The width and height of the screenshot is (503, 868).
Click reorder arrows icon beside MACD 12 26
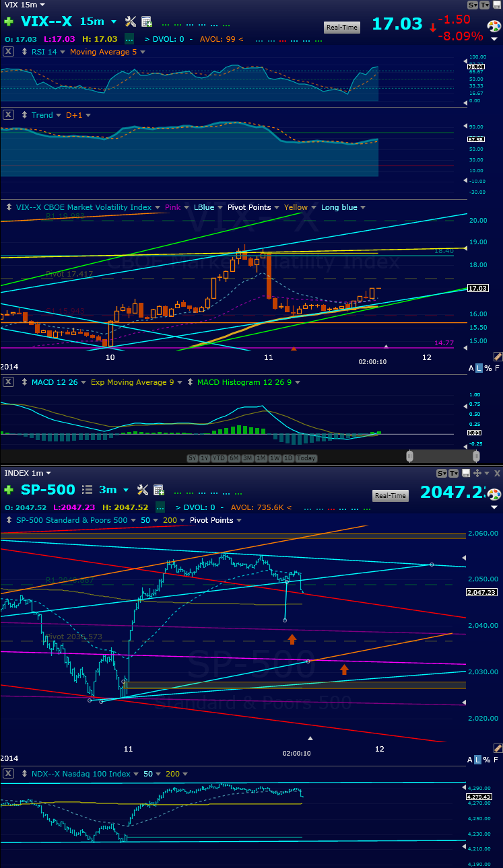24,382
